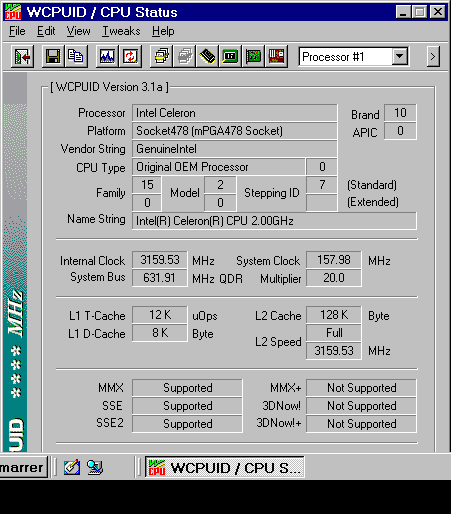Click the green CPU chip icon
Viewport: 451px width, 514px height.
point(230,57)
